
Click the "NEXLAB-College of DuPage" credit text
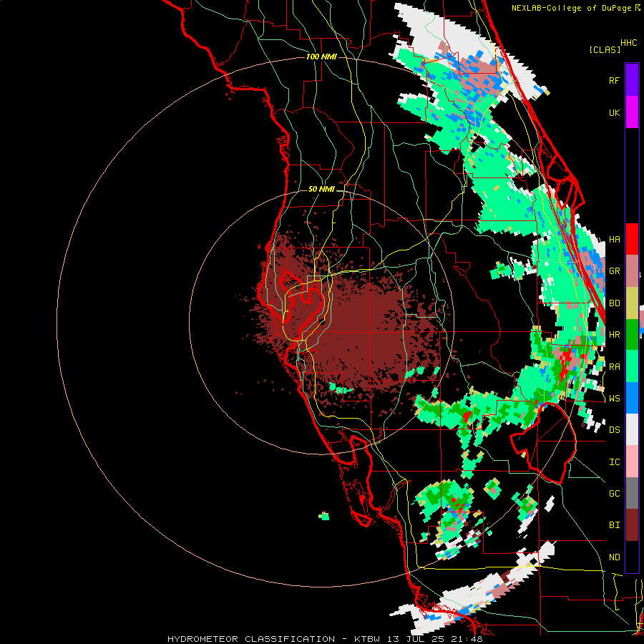[572, 8]
